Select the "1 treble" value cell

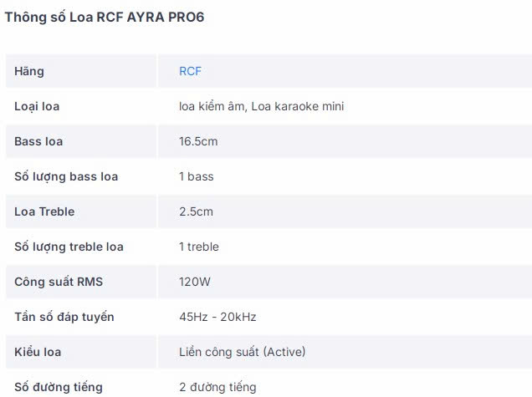(199, 247)
